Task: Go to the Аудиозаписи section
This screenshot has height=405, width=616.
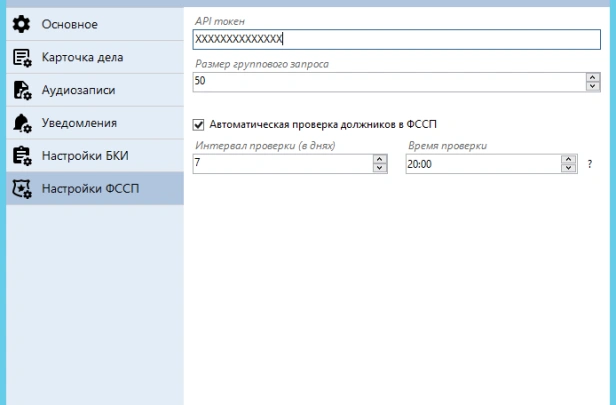Action: coord(78,90)
